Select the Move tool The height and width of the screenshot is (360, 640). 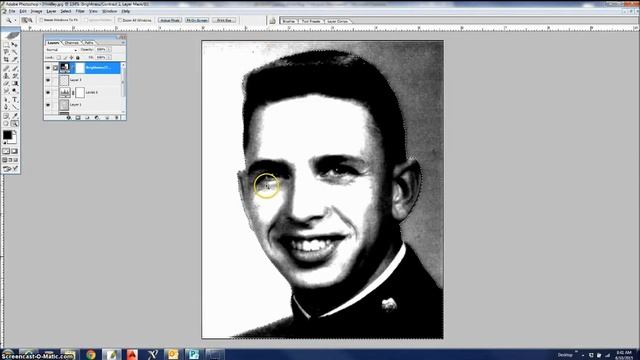pos(14,44)
